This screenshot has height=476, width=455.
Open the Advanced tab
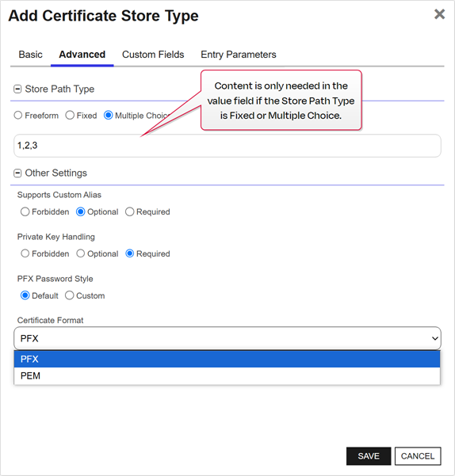[82, 55]
